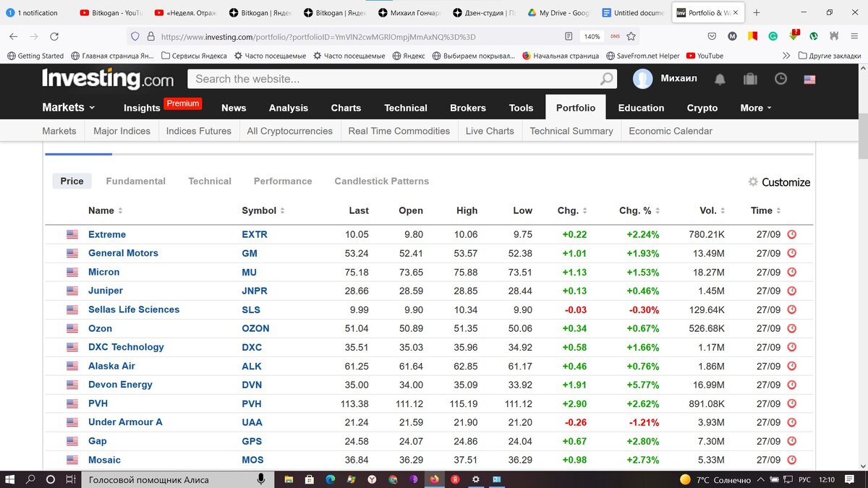This screenshot has height=488, width=868.
Task: Open File Explorer from the taskbar
Action: click(x=288, y=479)
